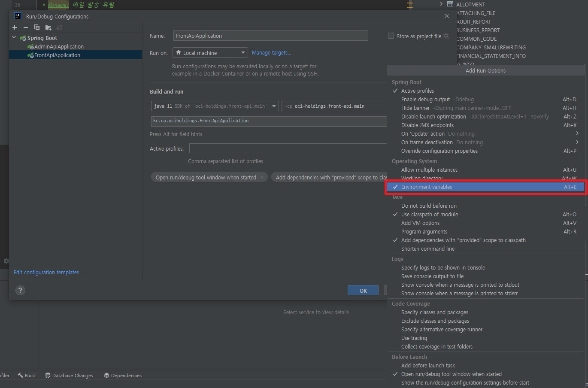Image resolution: width=588 pixels, height=388 pixels.
Task: Open the help question mark button
Action: (x=20, y=291)
